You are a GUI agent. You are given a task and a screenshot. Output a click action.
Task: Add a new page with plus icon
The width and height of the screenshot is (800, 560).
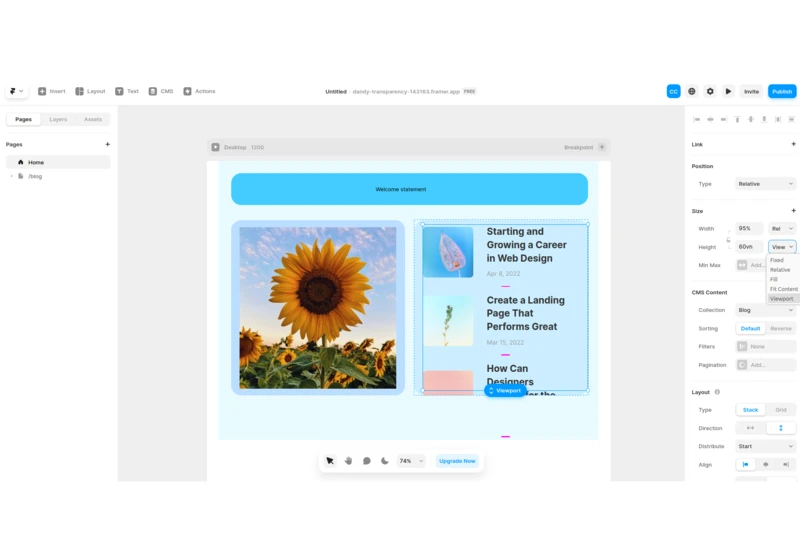pos(107,144)
